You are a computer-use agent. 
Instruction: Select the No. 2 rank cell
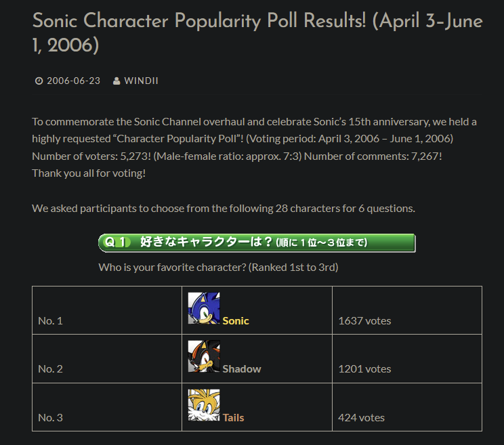point(107,358)
